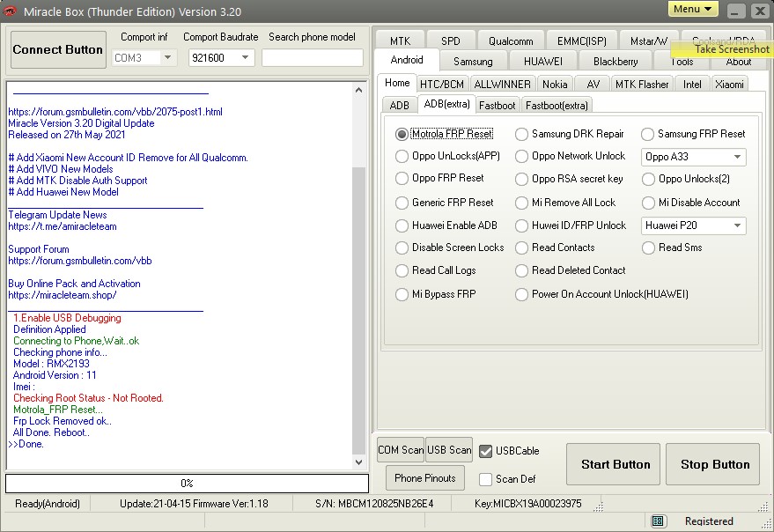Screen dimensions: 774x532
Task: Click the status bar keyboard indicator icon
Action: pyautogui.click(x=658, y=521)
